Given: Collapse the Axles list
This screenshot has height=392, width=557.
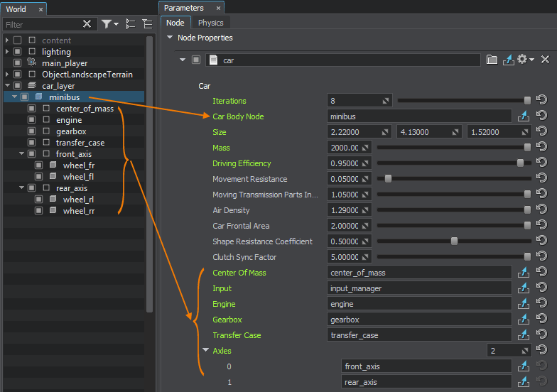Looking at the screenshot, I should [x=205, y=350].
